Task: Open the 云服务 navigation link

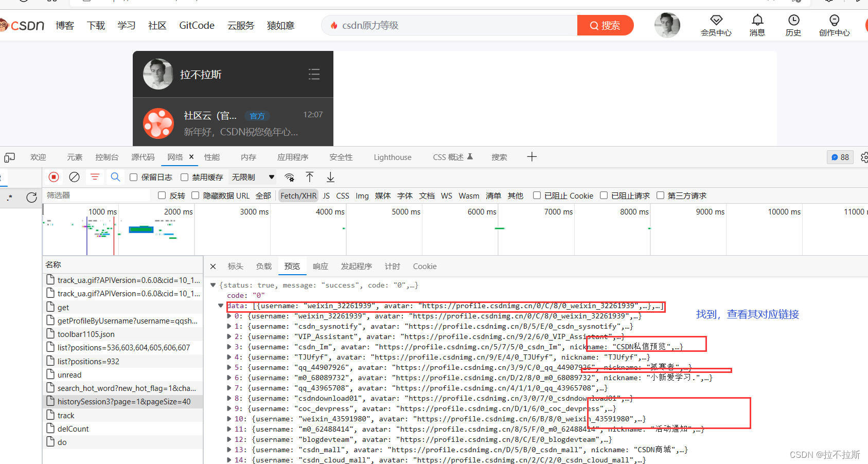Action: click(241, 25)
